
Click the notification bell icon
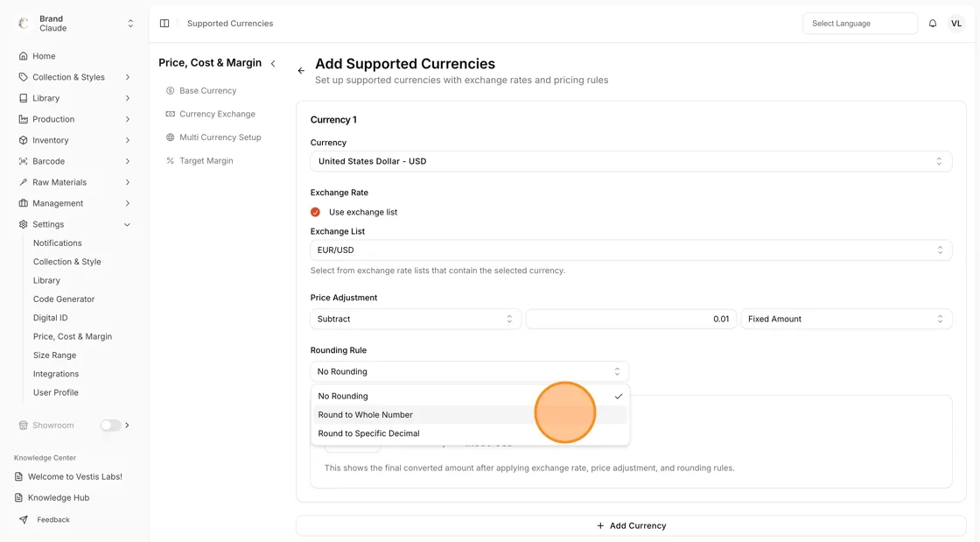[933, 23]
